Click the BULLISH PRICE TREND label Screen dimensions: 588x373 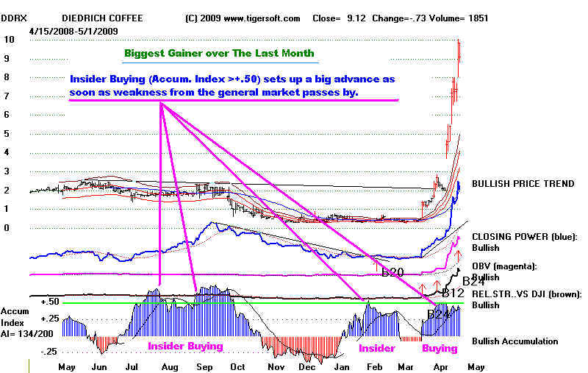tap(523, 183)
